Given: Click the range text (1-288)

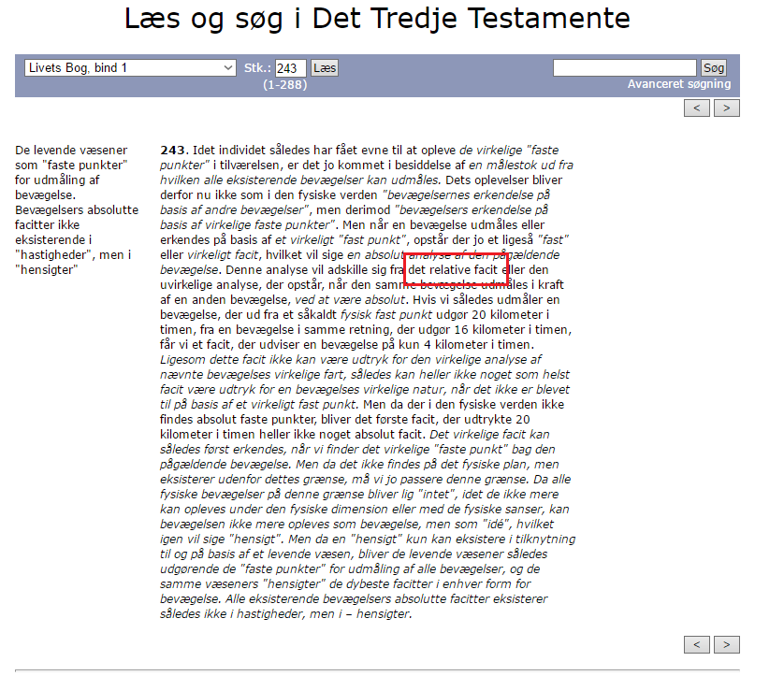Looking at the screenshot, I should (285, 85).
